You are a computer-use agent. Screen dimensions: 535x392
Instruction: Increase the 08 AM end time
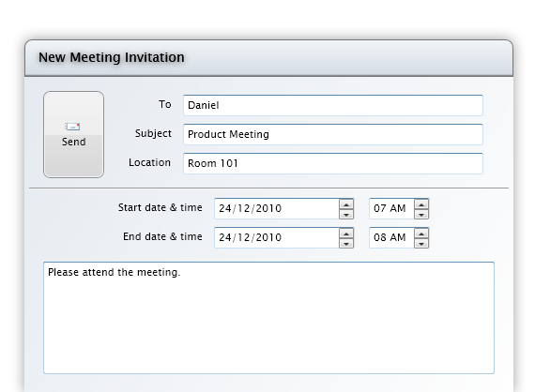[421, 234]
